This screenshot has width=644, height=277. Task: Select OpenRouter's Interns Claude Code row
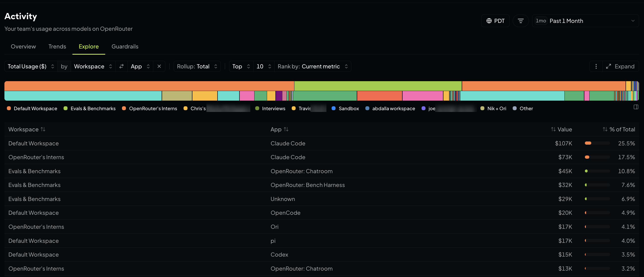point(322,157)
